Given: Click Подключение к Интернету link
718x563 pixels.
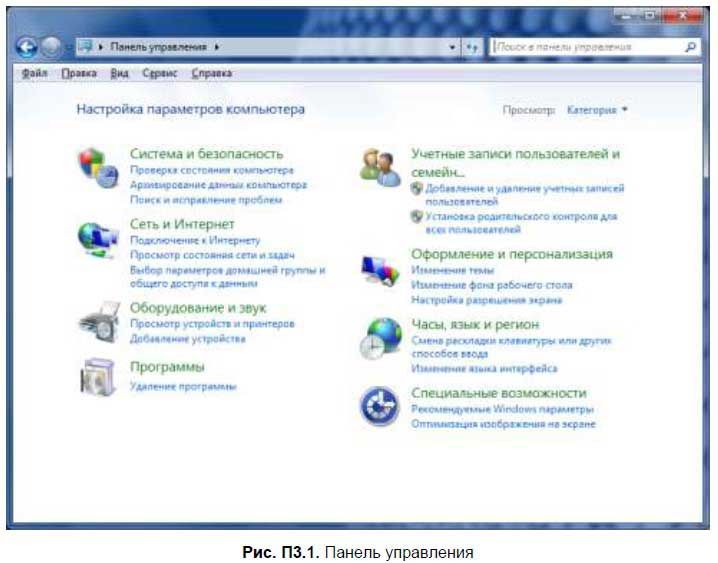Looking at the screenshot, I should (195, 240).
